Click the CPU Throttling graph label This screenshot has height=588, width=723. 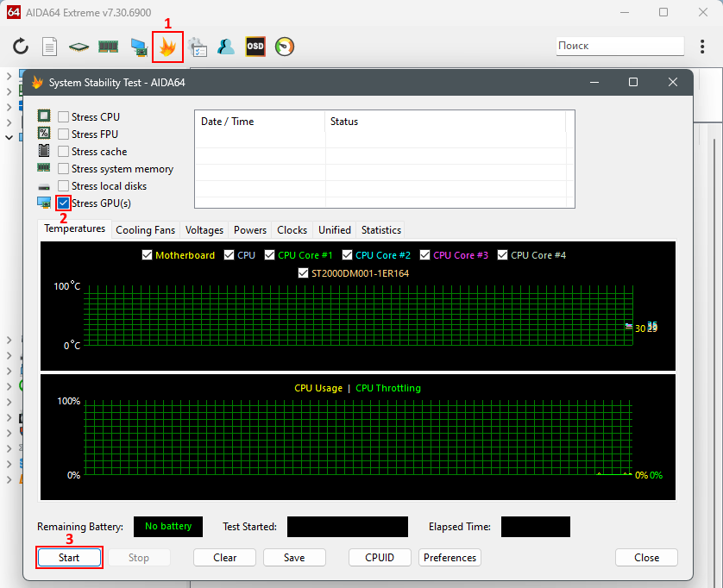click(387, 388)
